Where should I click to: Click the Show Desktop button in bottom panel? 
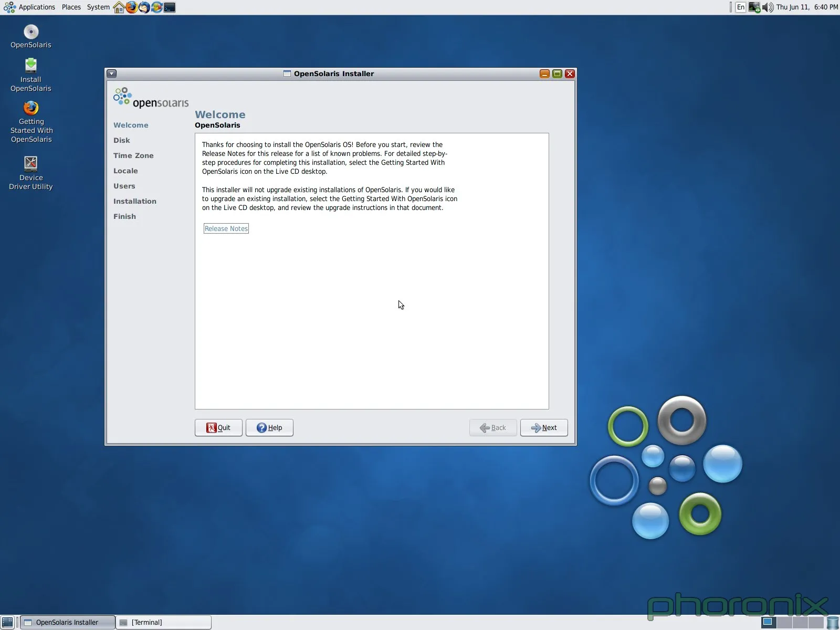pos(7,622)
